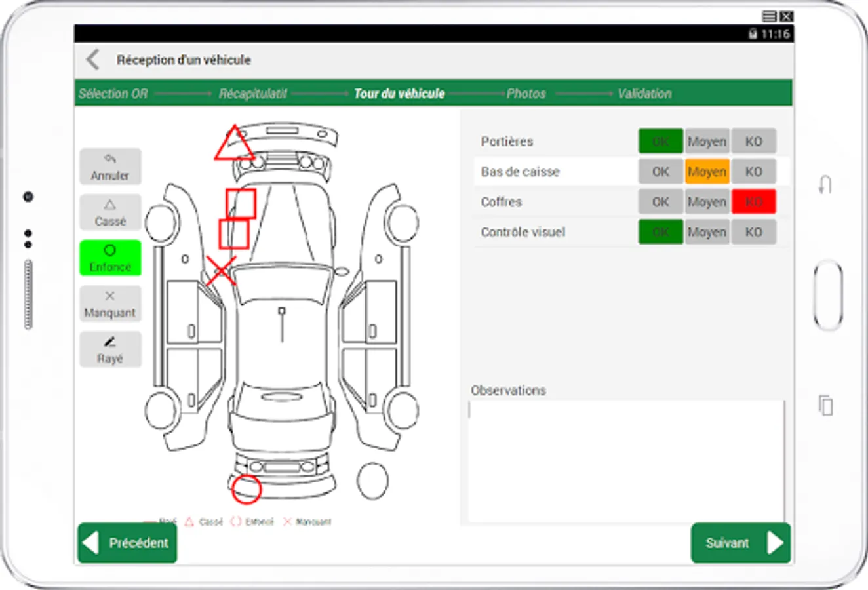Select the Cassé damage tool
The width and height of the screenshot is (868, 590).
pos(109,212)
